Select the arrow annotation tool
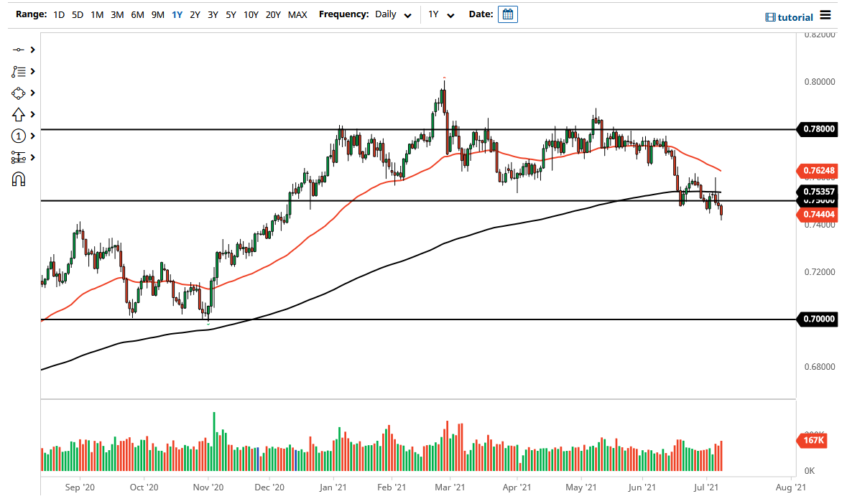Screen dimensions: 842x504 (x=19, y=114)
